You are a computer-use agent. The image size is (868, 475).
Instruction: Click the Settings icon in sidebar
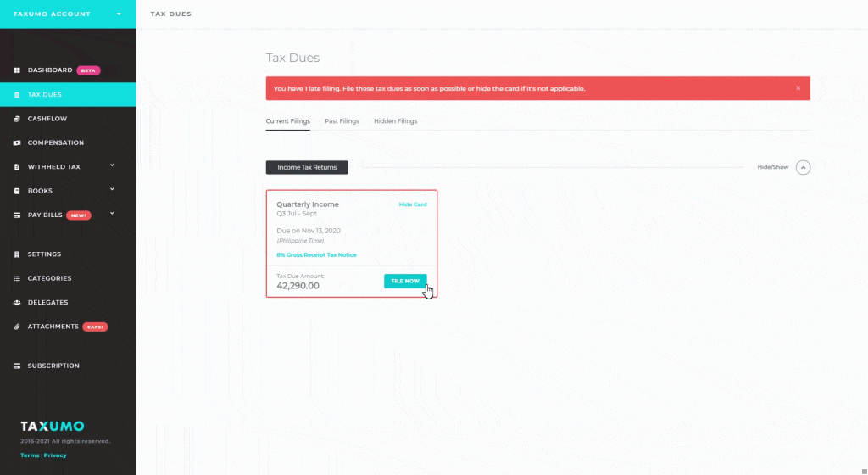pyautogui.click(x=17, y=254)
